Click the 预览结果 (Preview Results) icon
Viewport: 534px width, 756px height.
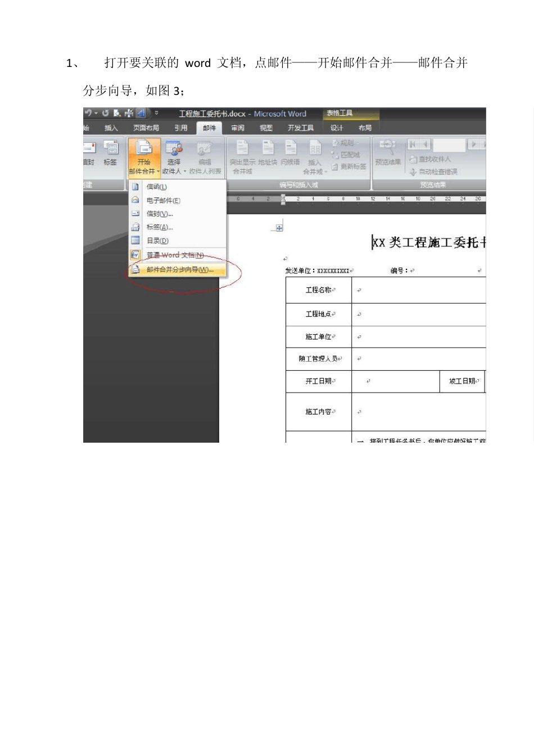click(x=387, y=147)
